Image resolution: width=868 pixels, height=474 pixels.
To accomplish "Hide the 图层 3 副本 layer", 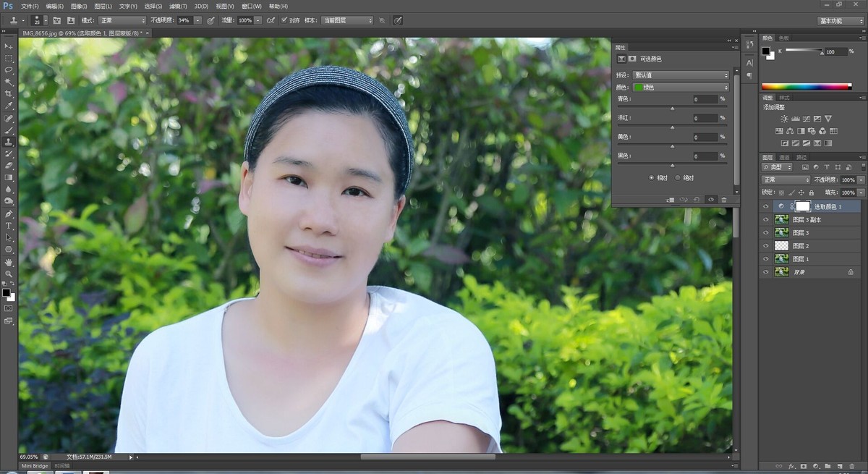I will pyautogui.click(x=765, y=220).
